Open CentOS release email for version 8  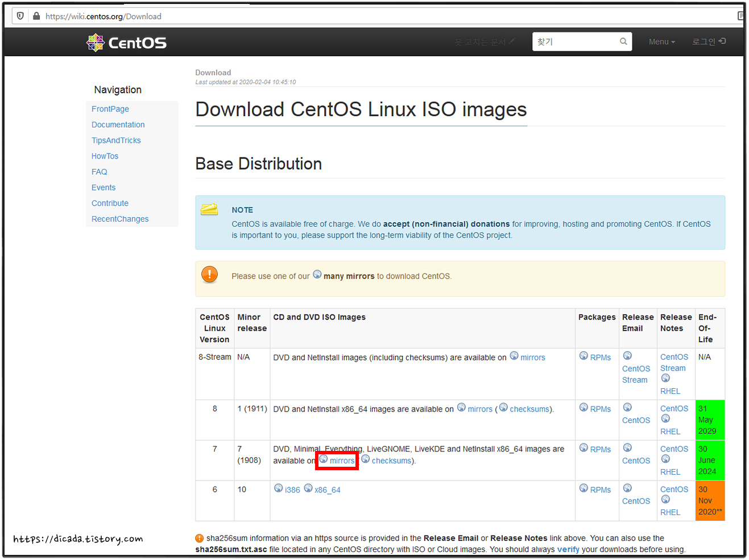coord(636,420)
